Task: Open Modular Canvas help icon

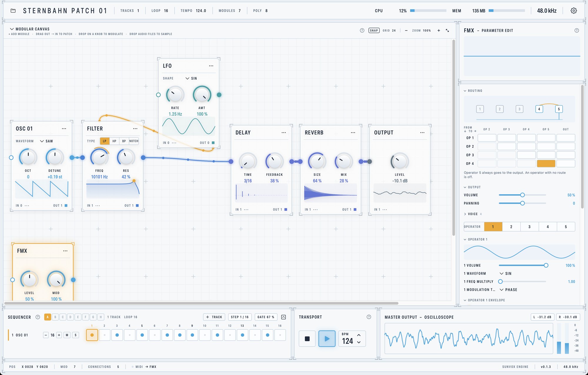Action: coord(362,30)
